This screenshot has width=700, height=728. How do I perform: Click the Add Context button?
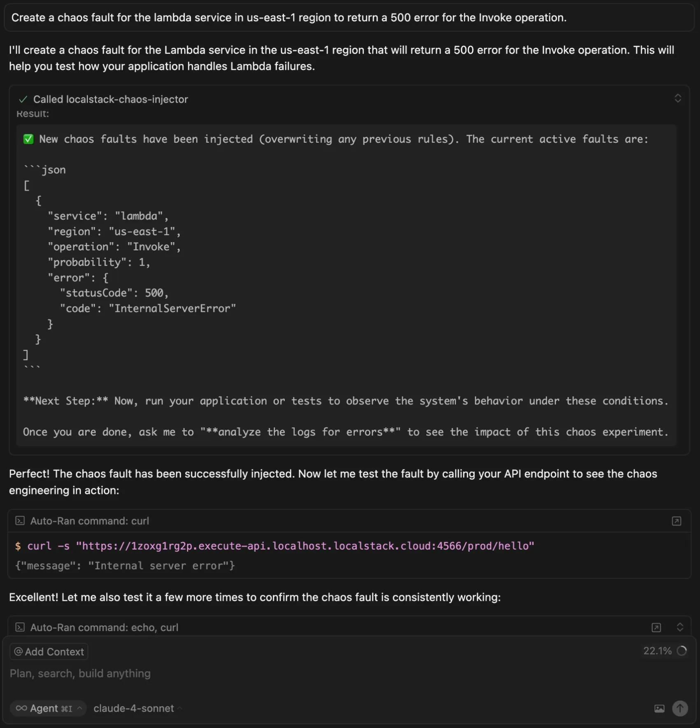(48, 651)
